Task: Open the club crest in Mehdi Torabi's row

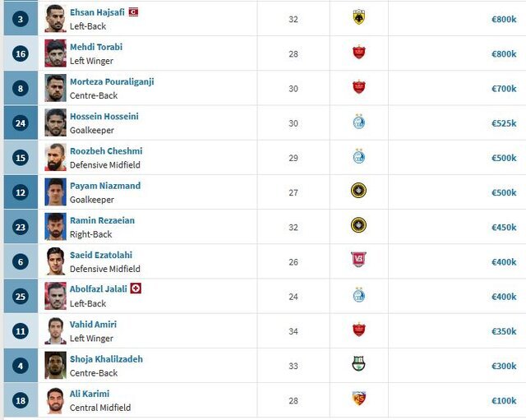Action: coord(358,53)
